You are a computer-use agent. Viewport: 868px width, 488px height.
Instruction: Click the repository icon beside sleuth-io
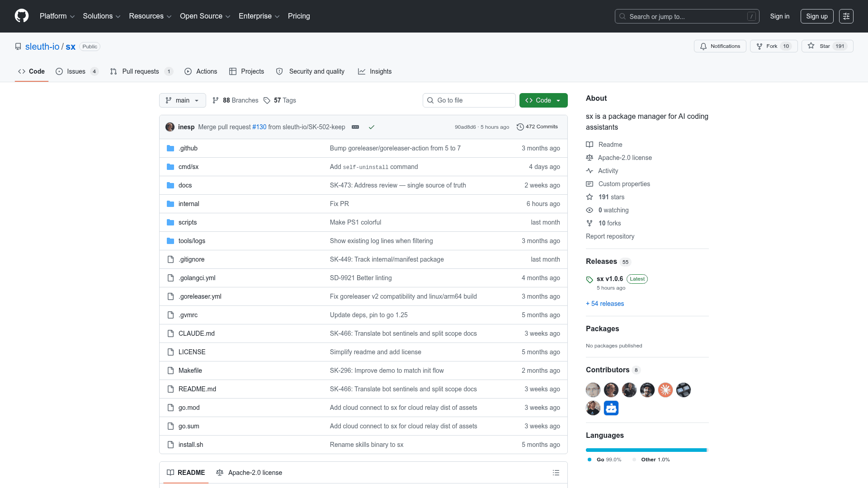[18, 47]
